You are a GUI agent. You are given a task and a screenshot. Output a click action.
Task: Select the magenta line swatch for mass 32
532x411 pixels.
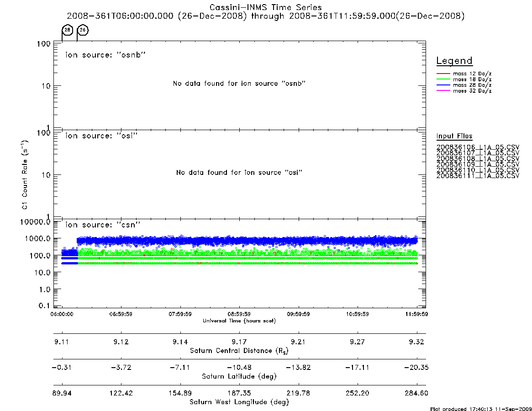[x=443, y=91]
